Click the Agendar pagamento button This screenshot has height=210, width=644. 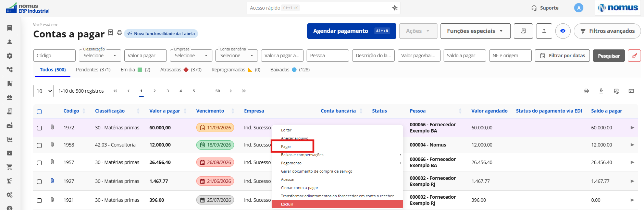point(351,31)
